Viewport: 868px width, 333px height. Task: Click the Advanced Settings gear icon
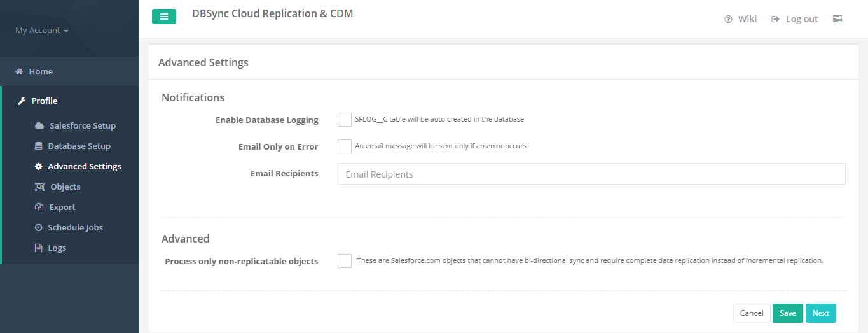[x=39, y=166]
